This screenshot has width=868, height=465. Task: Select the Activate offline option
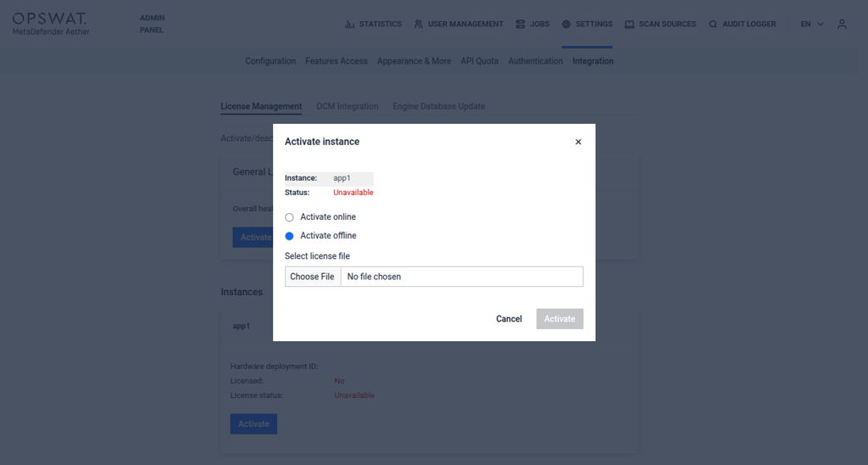click(289, 236)
